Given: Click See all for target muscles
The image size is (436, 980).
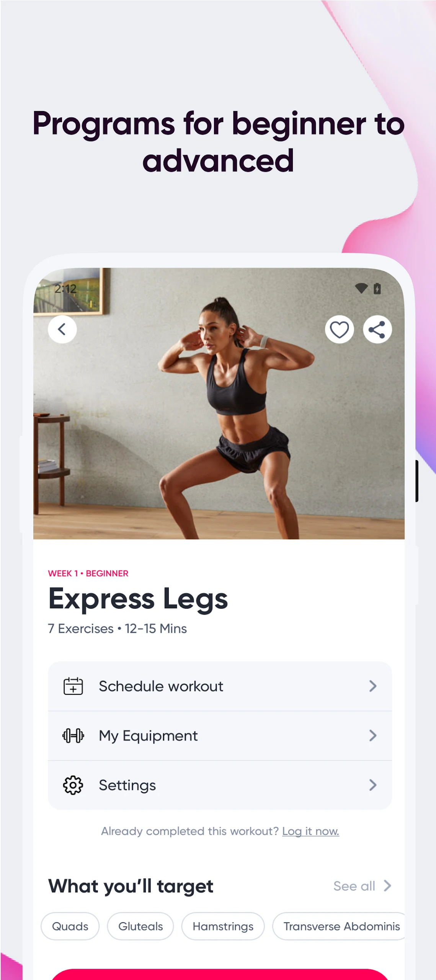Looking at the screenshot, I should point(362,886).
